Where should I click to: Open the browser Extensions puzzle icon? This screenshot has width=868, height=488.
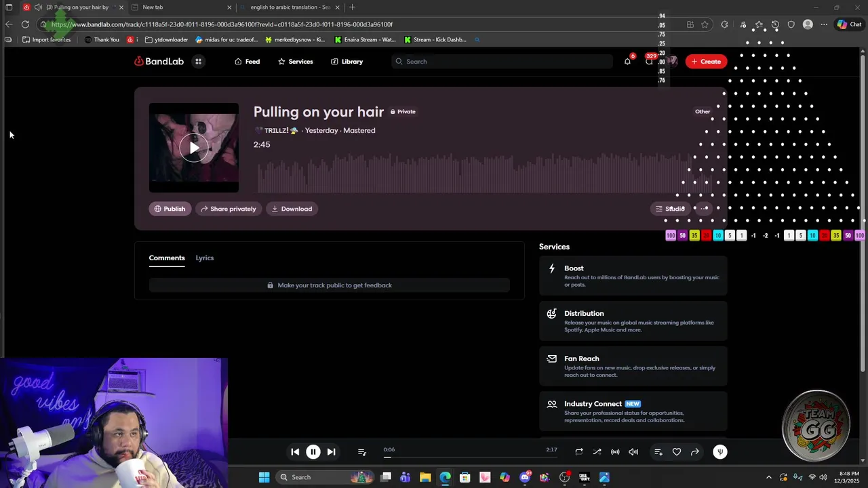(x=724, y=24)
